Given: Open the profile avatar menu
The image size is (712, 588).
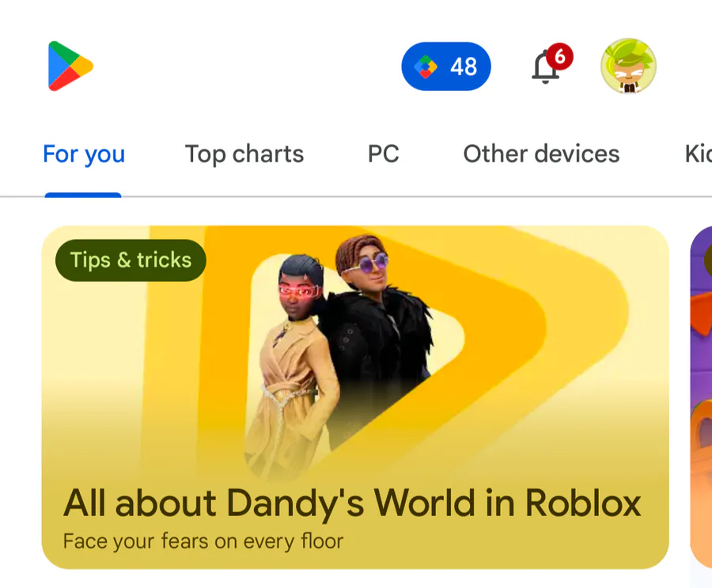Looking at the screenshot, I should tap(628, 66).
